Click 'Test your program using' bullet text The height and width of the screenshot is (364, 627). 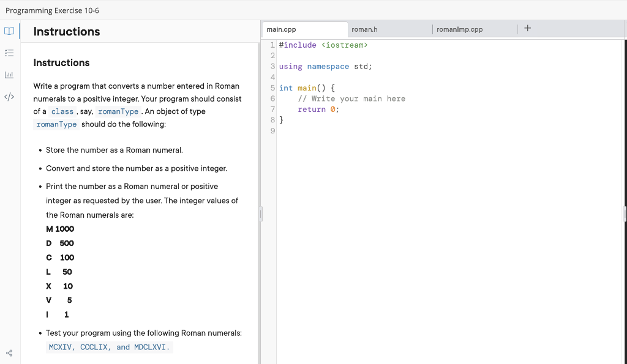144,333
